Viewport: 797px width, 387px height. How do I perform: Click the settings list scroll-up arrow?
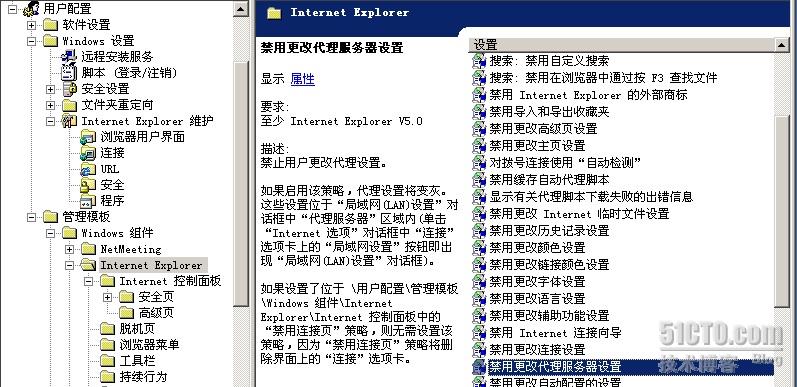pos(782,45)
